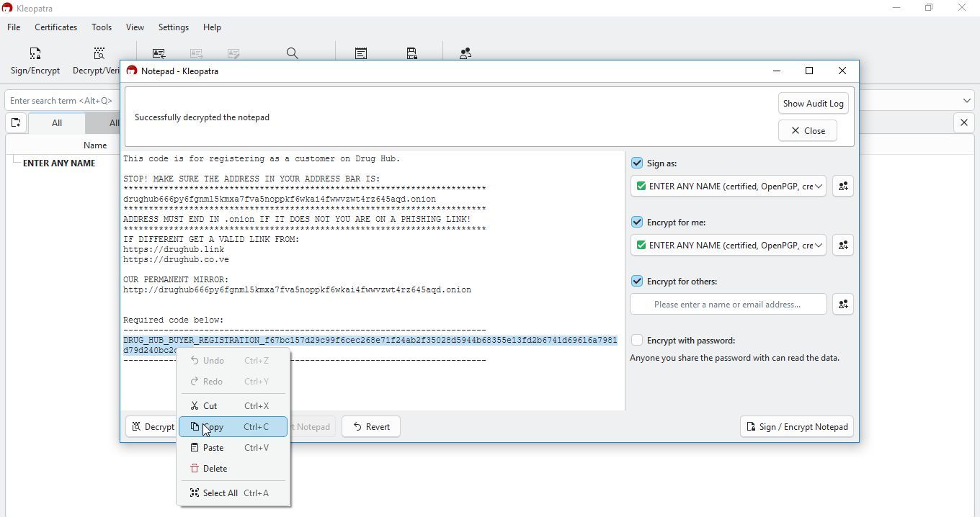Open the Settings menu

pyautogui.click(x=174, y=27)
